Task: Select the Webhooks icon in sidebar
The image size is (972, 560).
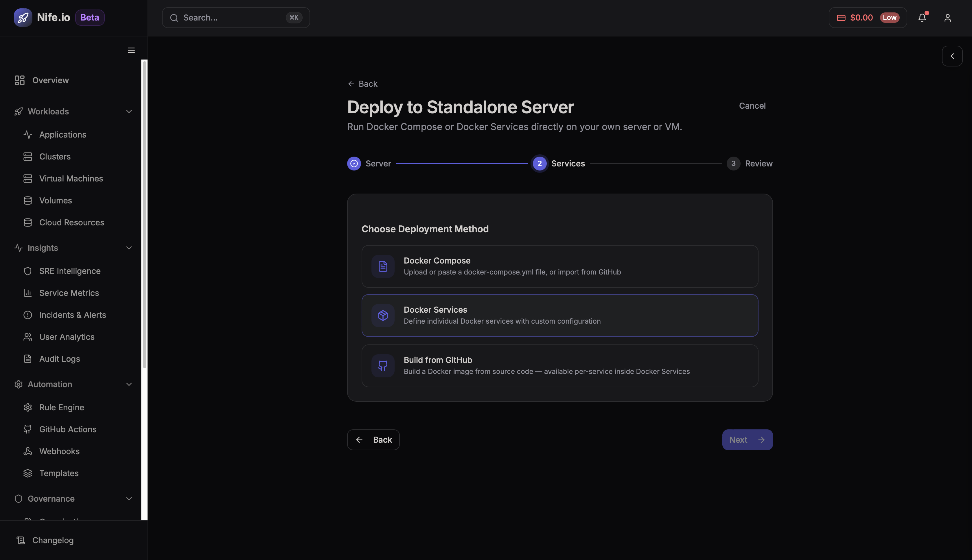Action: click(28, 451)
